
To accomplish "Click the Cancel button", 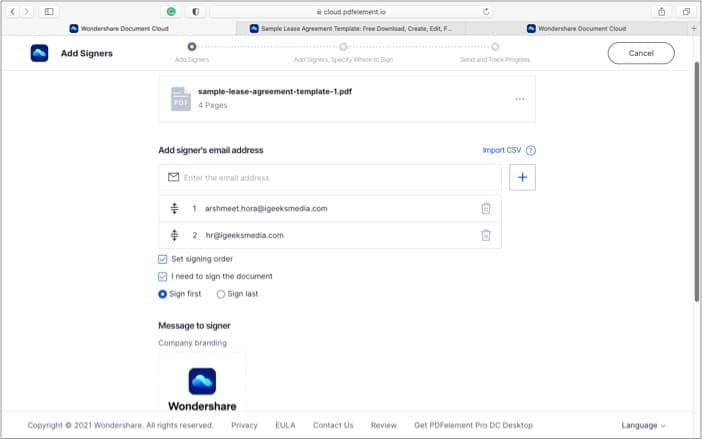I will click(641, 53).
